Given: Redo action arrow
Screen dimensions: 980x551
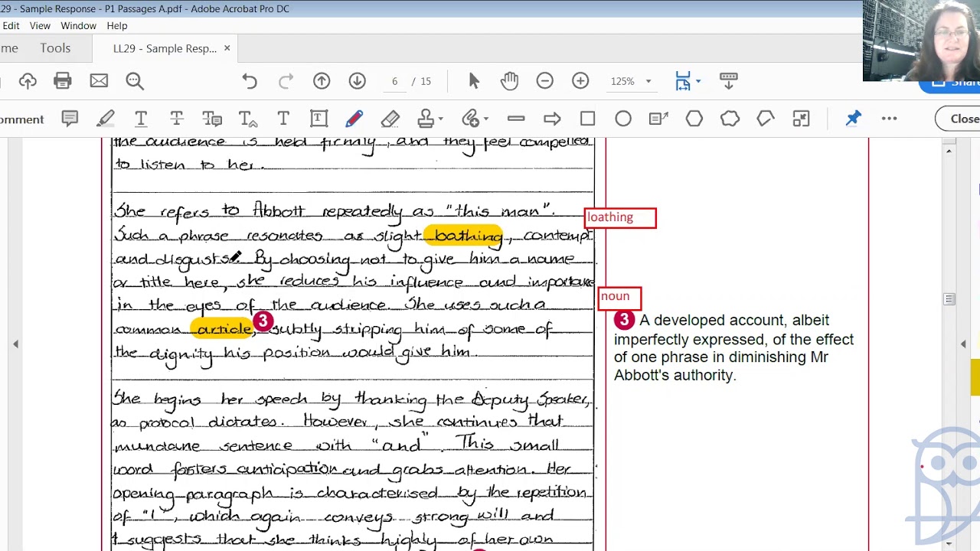Looking at the screenshot, I should coord(286,81).
